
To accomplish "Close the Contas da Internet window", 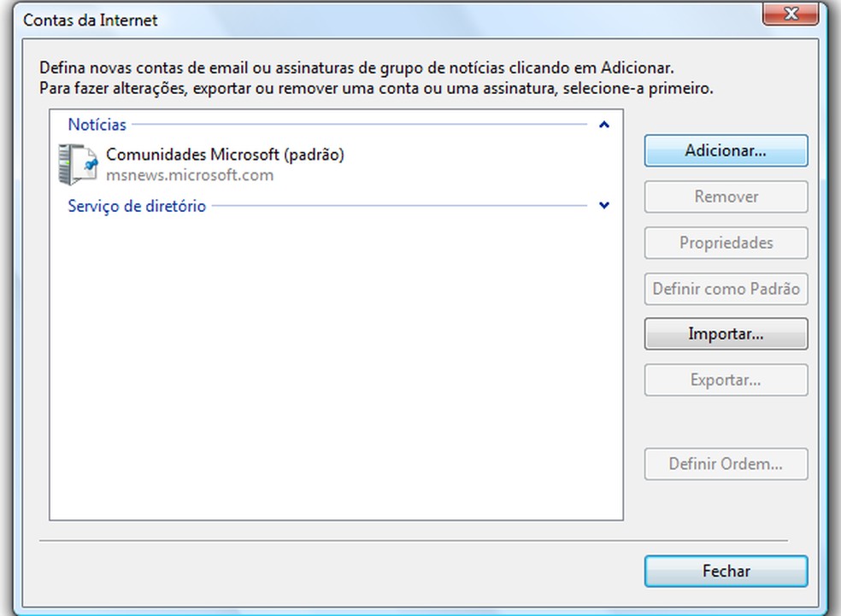I will click(x=790, y=13).
